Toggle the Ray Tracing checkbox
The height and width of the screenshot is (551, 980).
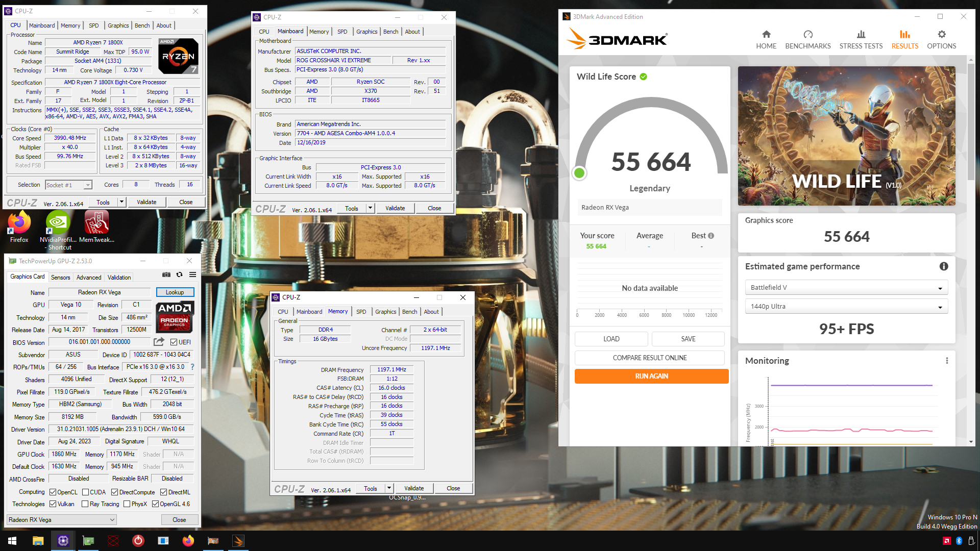point(85,504)
